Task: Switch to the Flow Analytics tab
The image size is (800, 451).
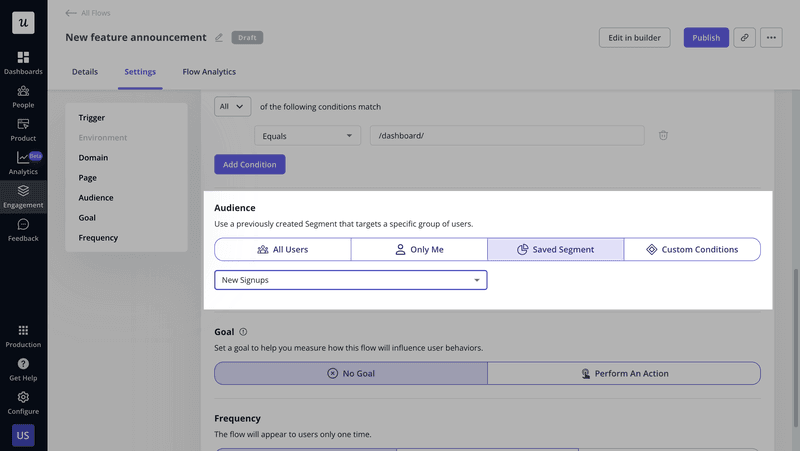Action: coord(209,72)
